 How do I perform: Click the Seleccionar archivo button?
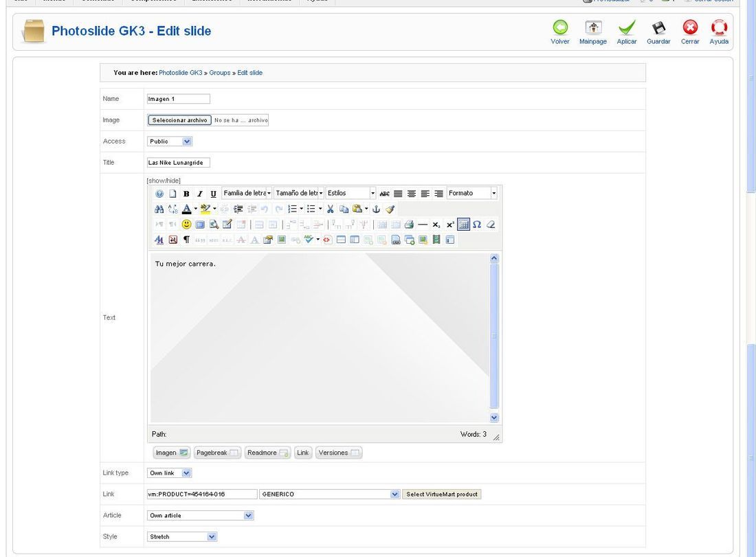180,120
